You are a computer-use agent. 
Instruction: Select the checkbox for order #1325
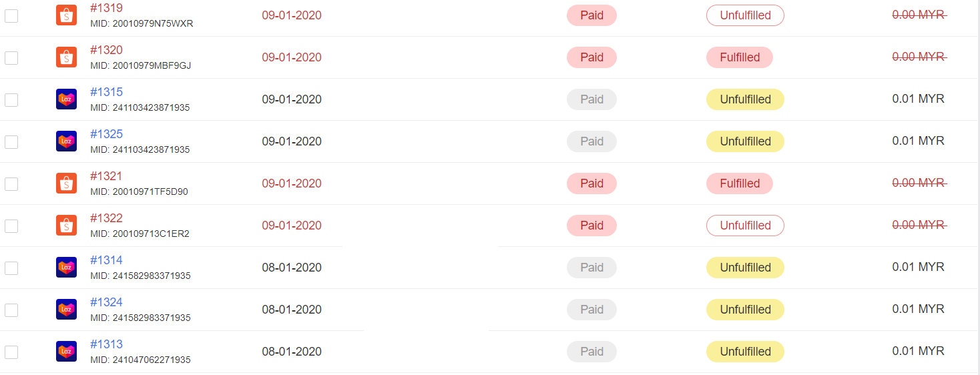[x=11, y=142]
